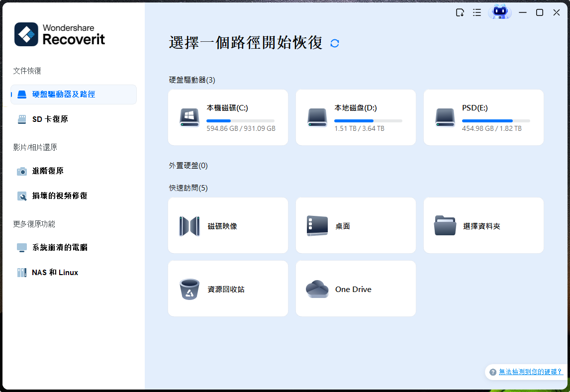Viewport: 570px width, 392px height.
Task: Click the E: drive usage bar
Action: [x=496, y=121]
